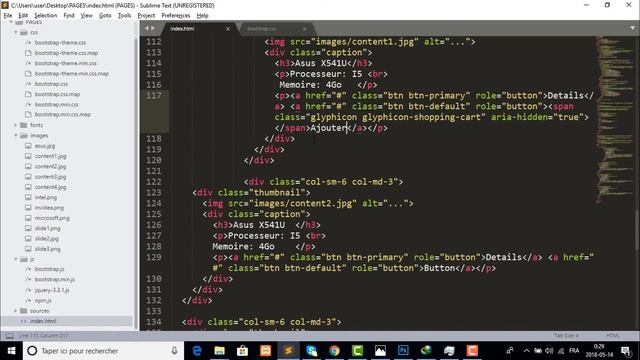The height and width of the screenshot is (360, 640).
Task: Open npm.js in sidebar
Action: click(x=43, y=300)
